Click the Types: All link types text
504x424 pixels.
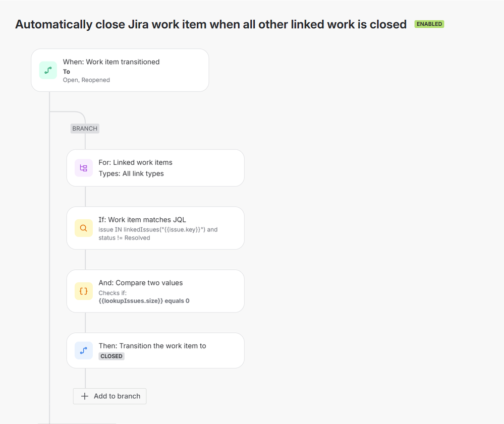click(x=131, y=173)
